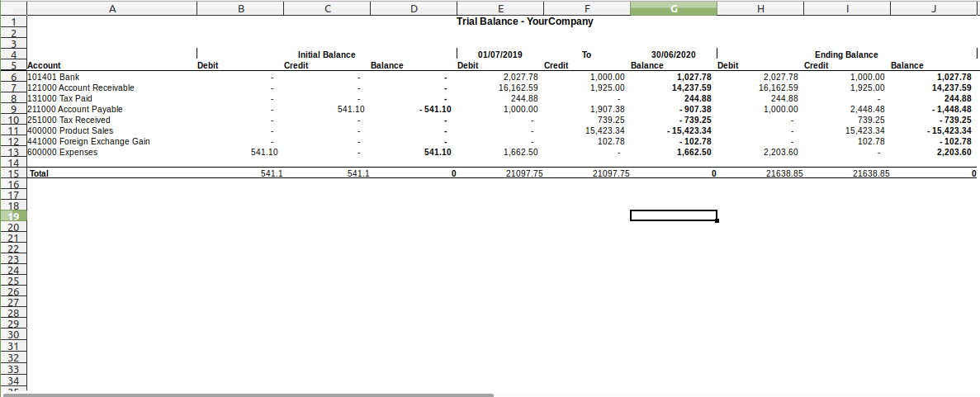Select the 30/06/2020 date cell
The image size is (980, 397).
[x=673, y=54]
